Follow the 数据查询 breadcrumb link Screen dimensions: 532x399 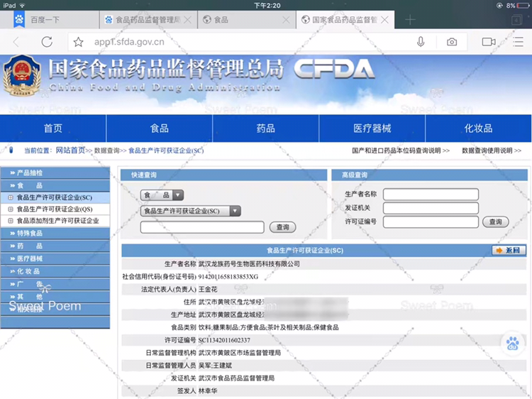[x=106, y=151]
